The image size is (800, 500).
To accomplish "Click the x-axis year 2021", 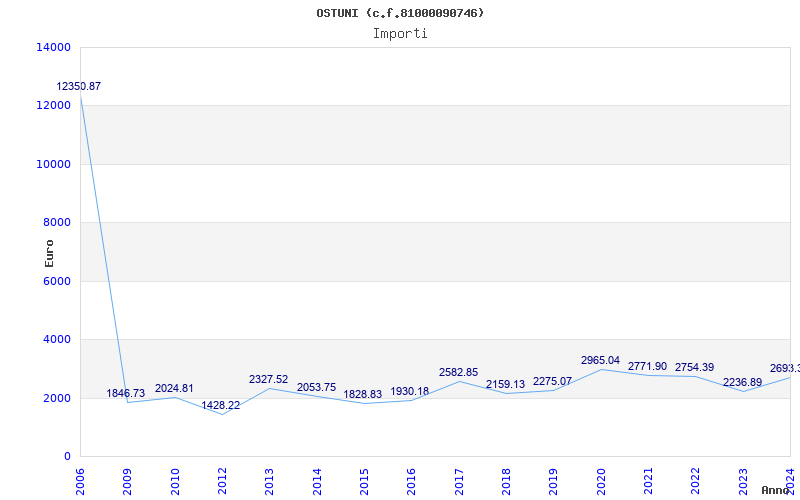I will tap(648, 482).
